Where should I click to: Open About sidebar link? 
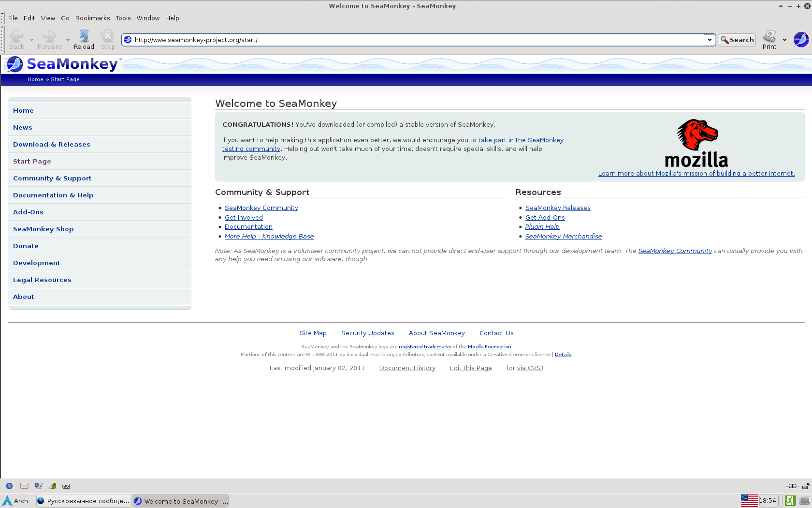click(x=100, y=297)
